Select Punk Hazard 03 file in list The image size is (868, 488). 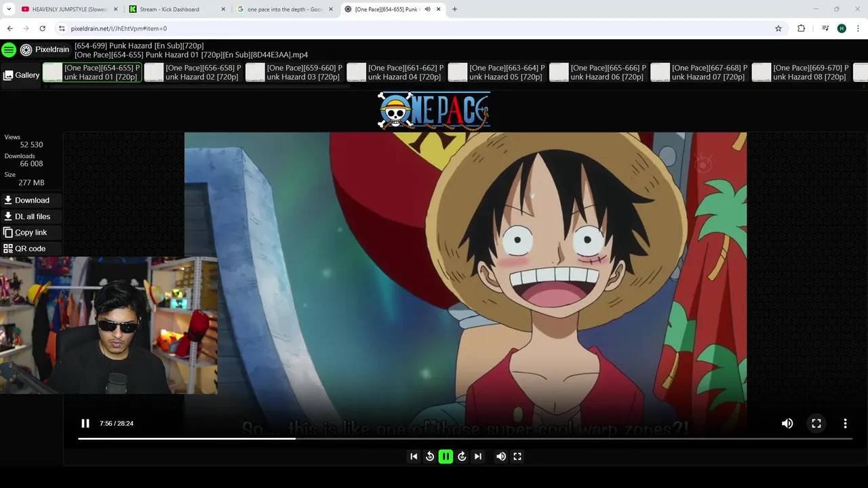coord(294,73)
